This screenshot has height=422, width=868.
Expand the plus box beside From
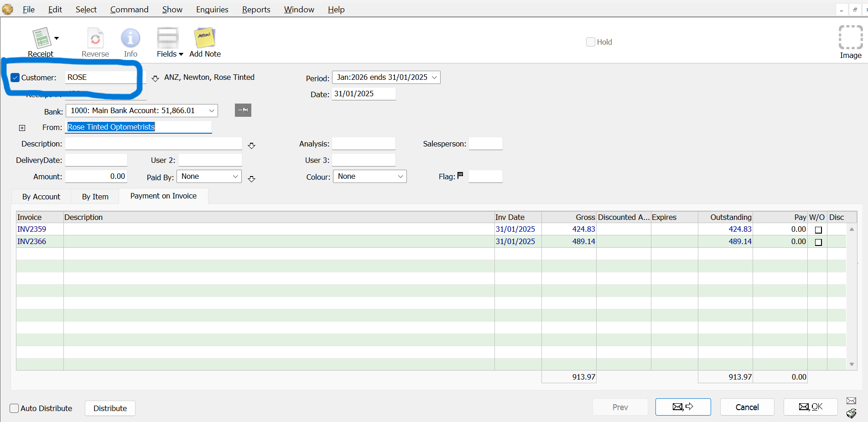coord(22,128)
